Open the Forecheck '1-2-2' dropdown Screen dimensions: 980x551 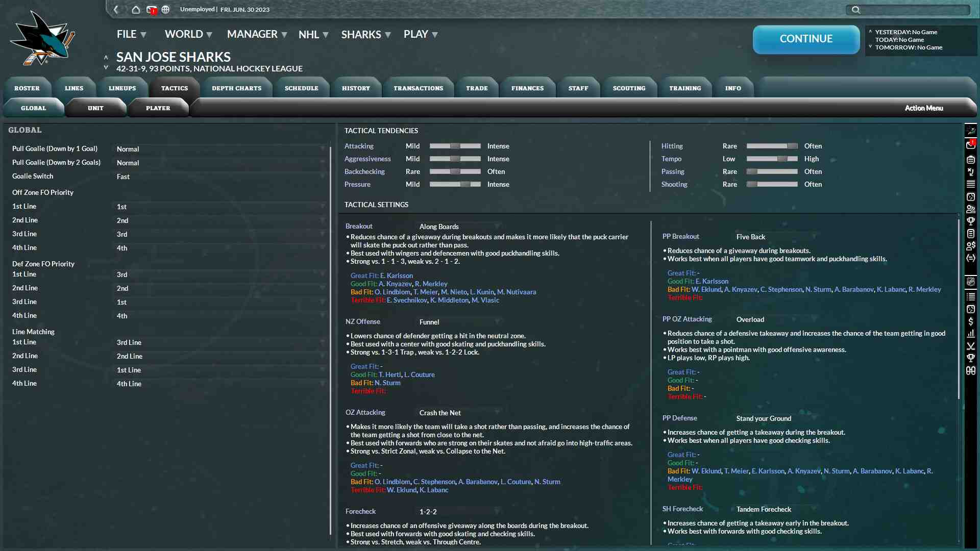(x=459, y=512)
